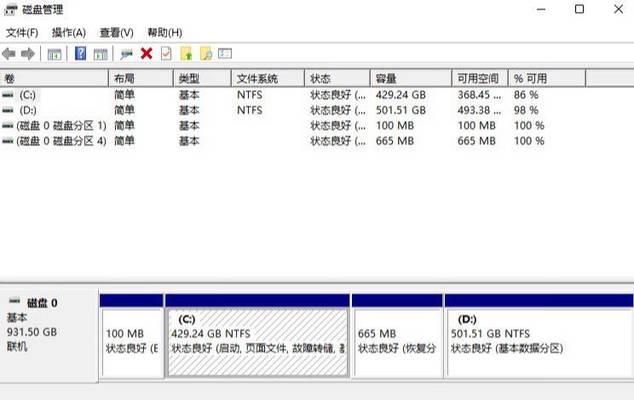Click drive icon beside 磁盘 0 磁盘分区 1

pos(8,126)
